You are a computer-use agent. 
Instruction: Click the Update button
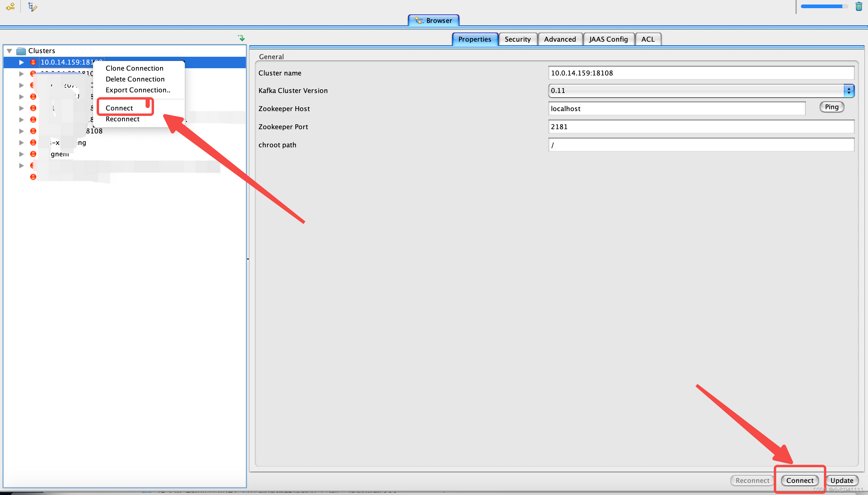click(842, 480)
